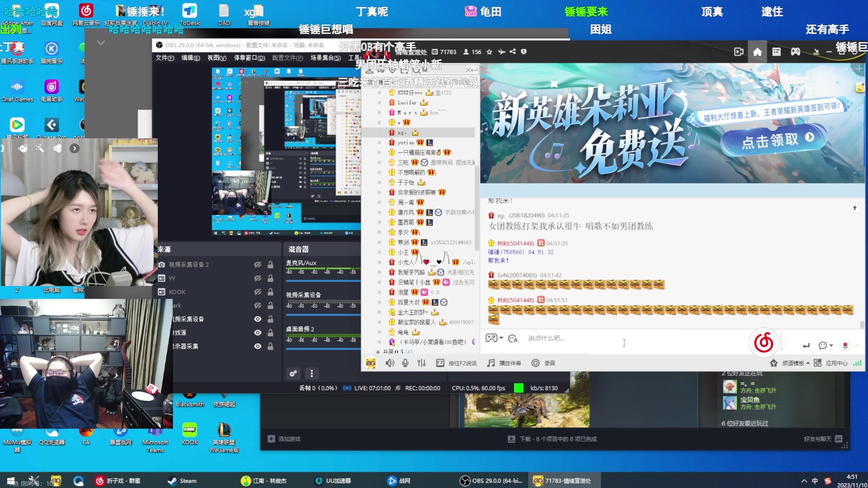
Task: Hide the 游戏源 source in OBS
Action: click(x=258, y=333)
